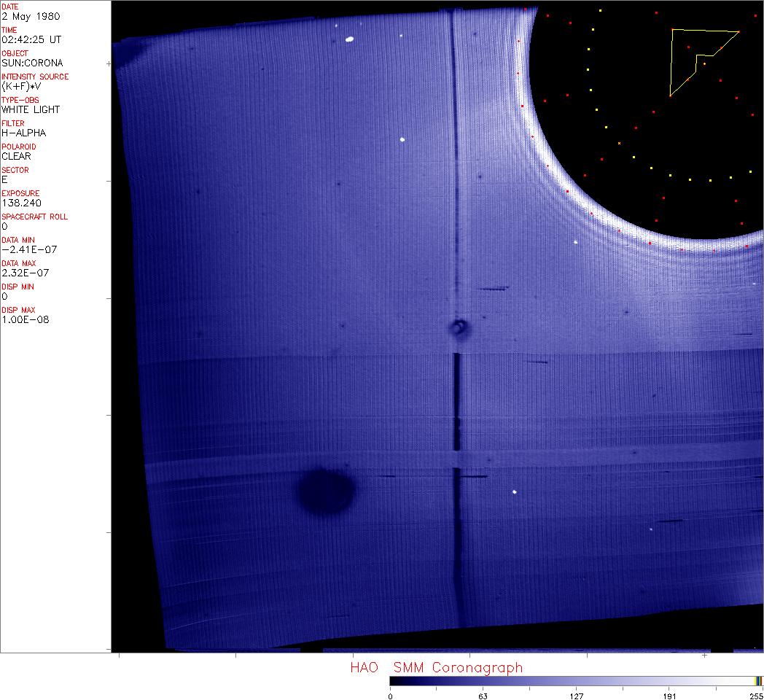Click the CLEAR polaroid value
This screenshot has width=764, height=700.
(16, 156)
